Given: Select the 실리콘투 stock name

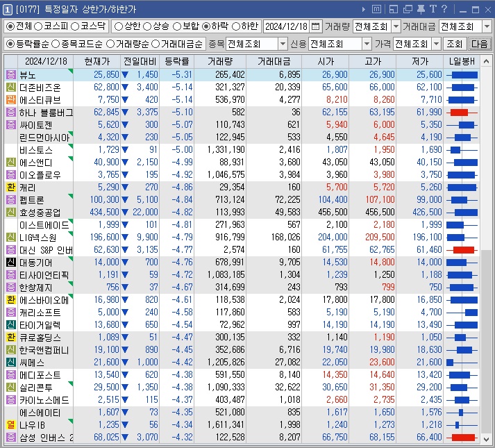Looking at the screenshot, I should tap(35, 388).
